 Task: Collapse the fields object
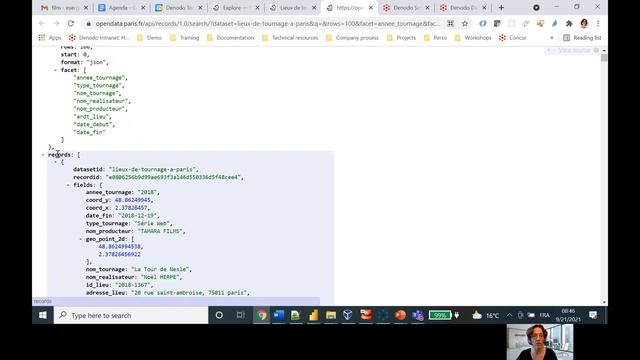pos(68,185)
